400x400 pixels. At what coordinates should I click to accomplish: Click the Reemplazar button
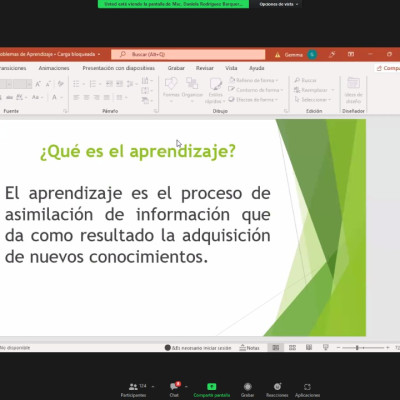point(313,90)
